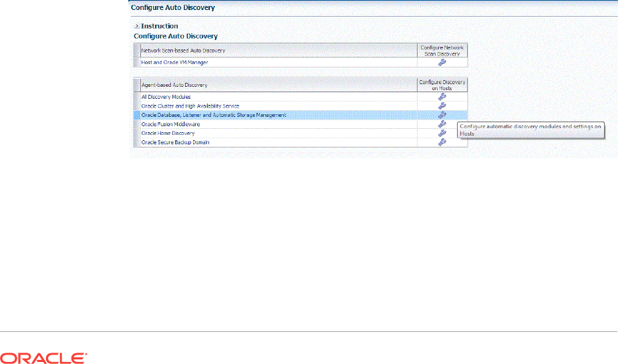This screenshot has height=364, width=618.
Task: Click Configure Discovery on Hosts column header
Action: pyautogui.click(x=442, y=85)
